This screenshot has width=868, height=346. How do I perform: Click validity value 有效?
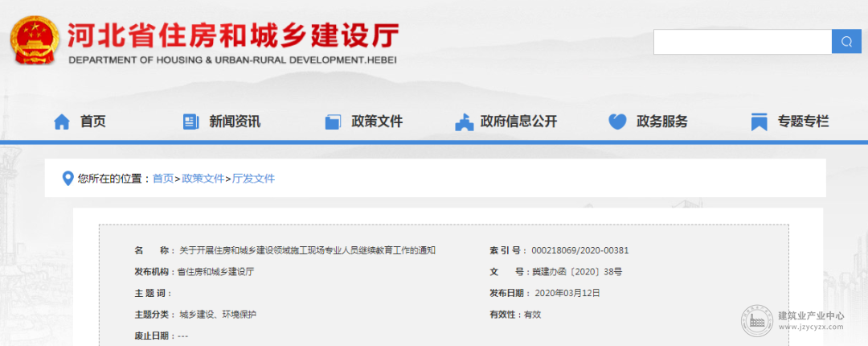coord(532,315)
